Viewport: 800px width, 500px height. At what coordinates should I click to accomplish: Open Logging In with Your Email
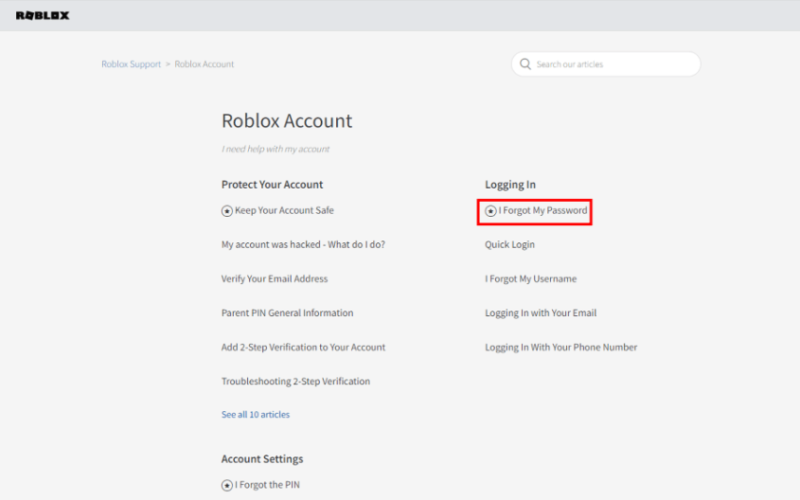coord(540,313)
